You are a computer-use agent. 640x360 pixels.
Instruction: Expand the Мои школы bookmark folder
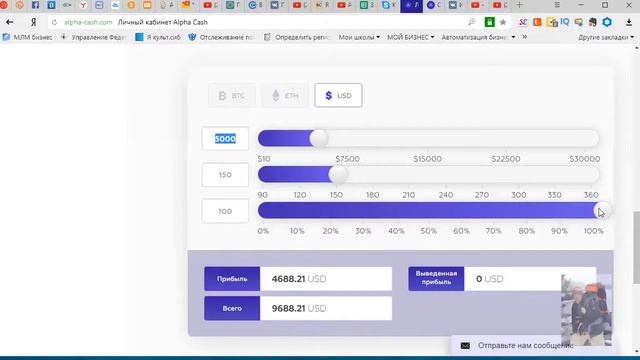tap(359, 37)
